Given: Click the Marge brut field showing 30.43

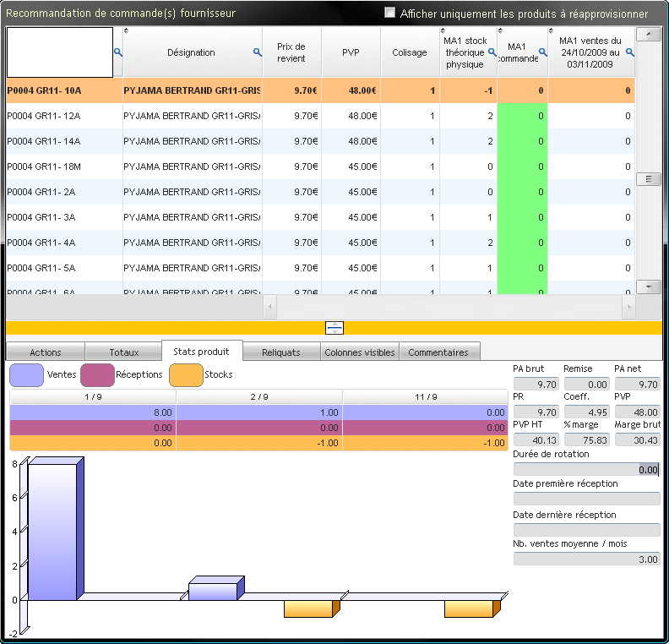Looking at the screenshot, I should (638, 440).
